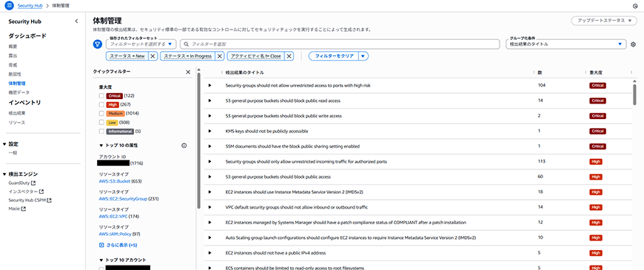Open the グループ化条件 dropdown
Image resolution: width=644 pixels, height=270 pixels.
[566, 44]
